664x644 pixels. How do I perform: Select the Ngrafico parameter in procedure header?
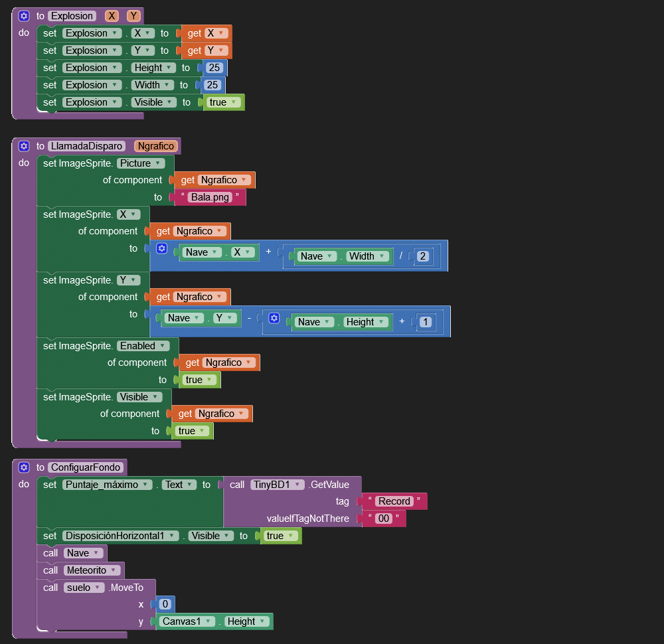pyautogui.click(x=155, y=146)
